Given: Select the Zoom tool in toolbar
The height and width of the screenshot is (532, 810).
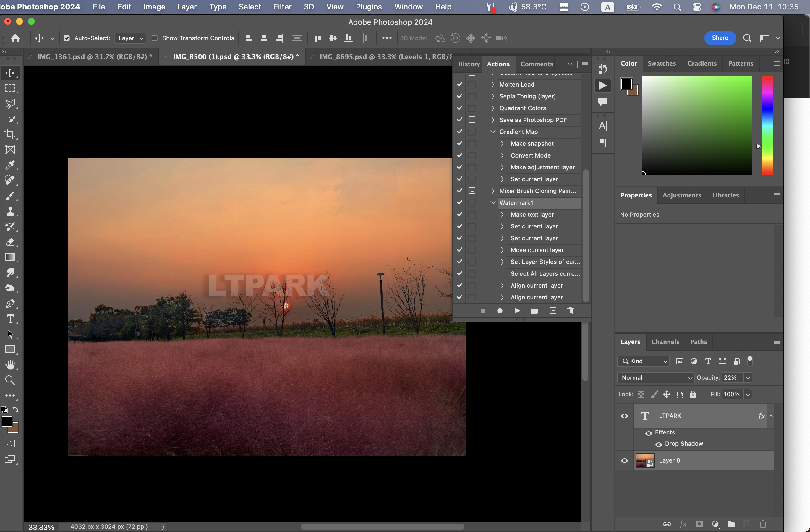Looking at the screenshot, I should pyautogui.click(x=10, y=380).
